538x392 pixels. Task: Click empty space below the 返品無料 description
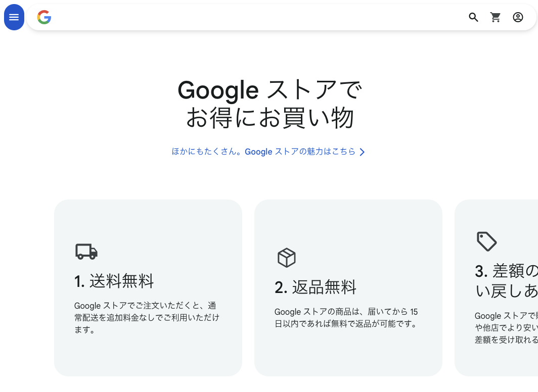[x=348, y=354]
